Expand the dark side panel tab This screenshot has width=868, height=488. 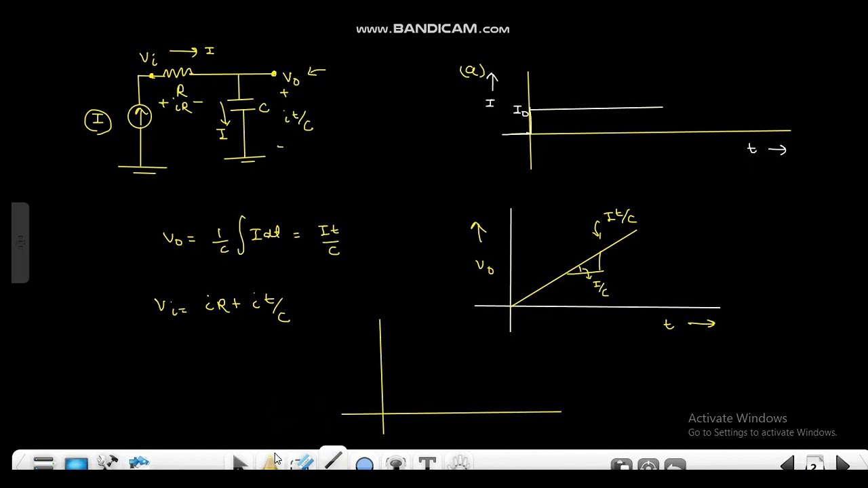[20, 243]
